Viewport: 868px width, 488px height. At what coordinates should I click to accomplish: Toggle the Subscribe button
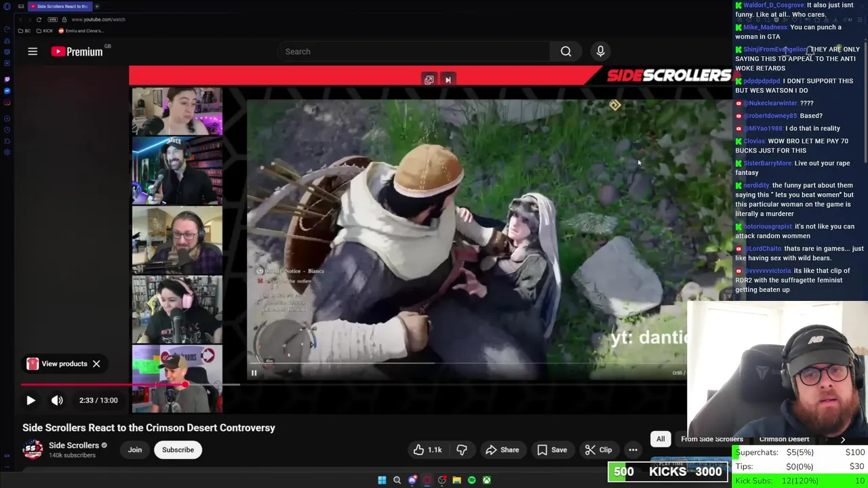(x=178, y=449)
